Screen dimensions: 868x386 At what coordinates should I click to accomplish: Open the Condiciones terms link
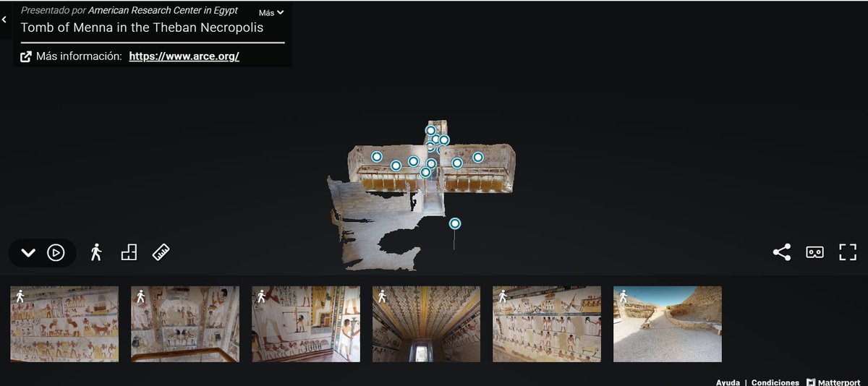click(x=775, y=382)
